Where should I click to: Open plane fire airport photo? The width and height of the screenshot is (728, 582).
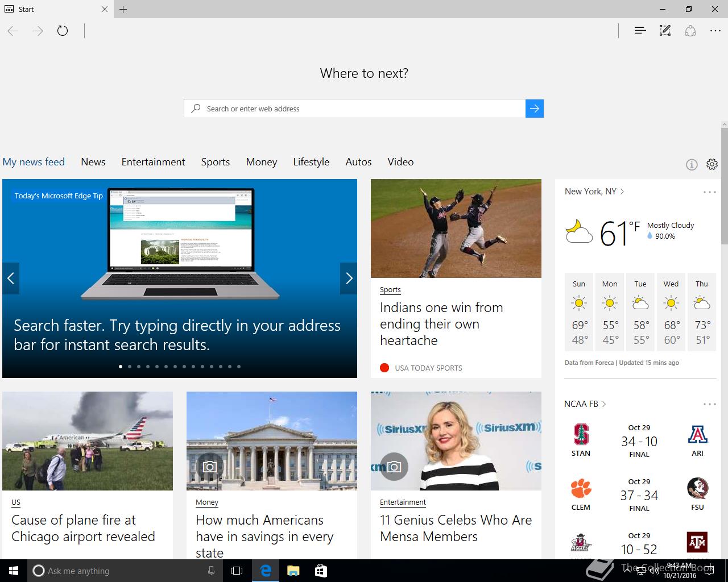pyautogui.click(x=88, y=441)
